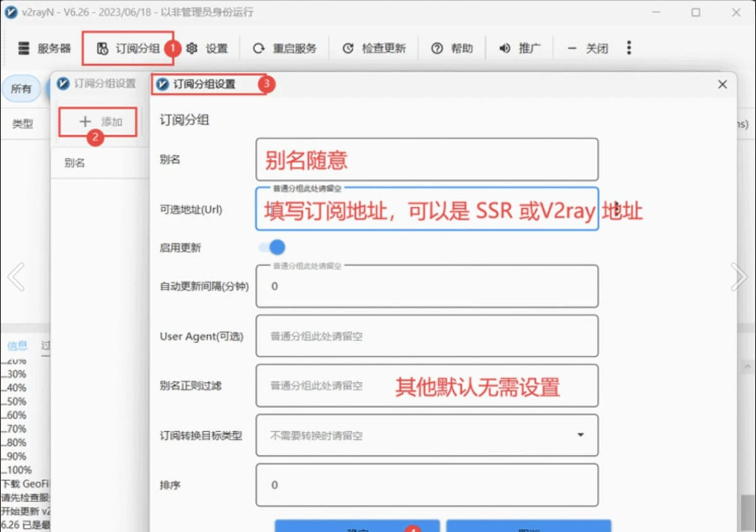The width and height of the screenshot is (756, 532).
Task: Click the 推广 promotion speaker item
Action: tap(519, 48)
